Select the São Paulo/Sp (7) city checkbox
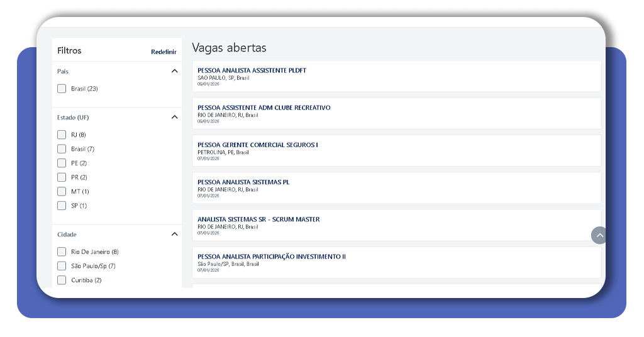This screenshot has width=644, height=337. 62,266
